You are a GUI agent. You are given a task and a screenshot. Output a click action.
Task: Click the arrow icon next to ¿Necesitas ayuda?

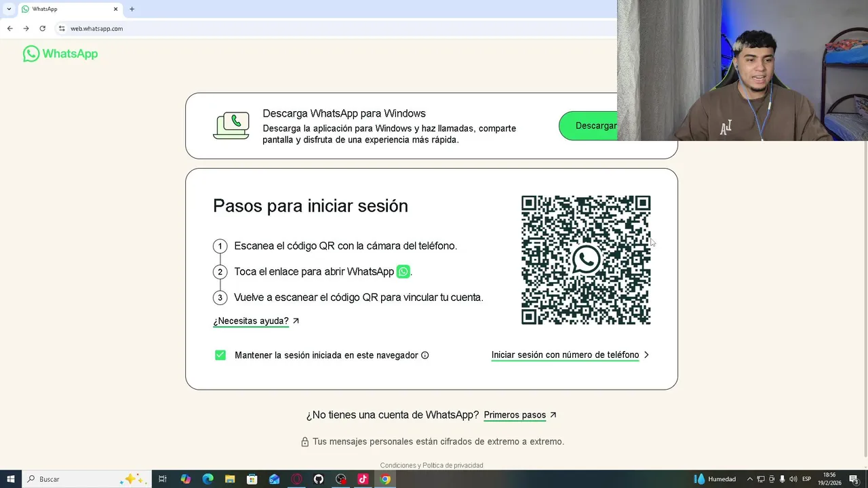point(296,321)
